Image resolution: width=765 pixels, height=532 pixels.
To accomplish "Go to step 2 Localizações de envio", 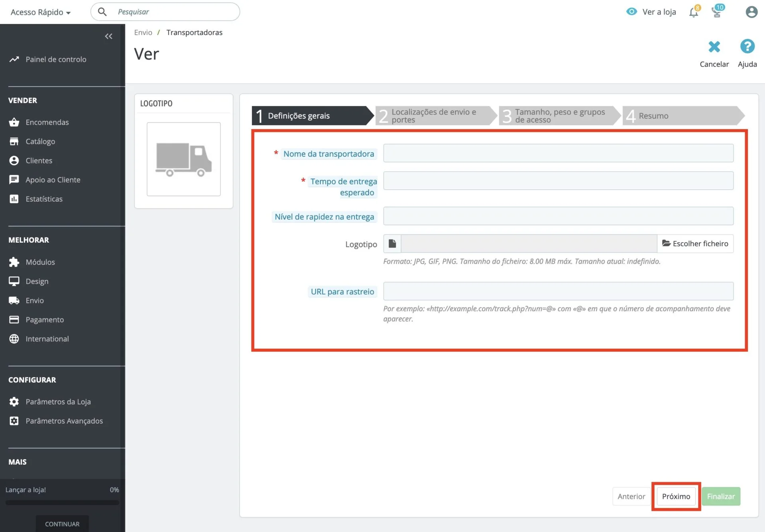I will [434, 116].
